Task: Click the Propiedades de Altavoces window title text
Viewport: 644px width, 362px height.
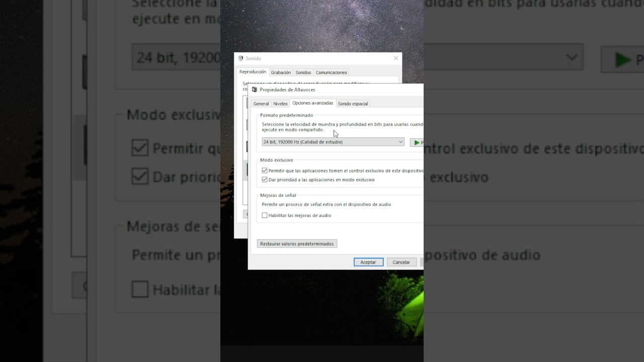Action: pyautogui.click(x=287, y=89)
